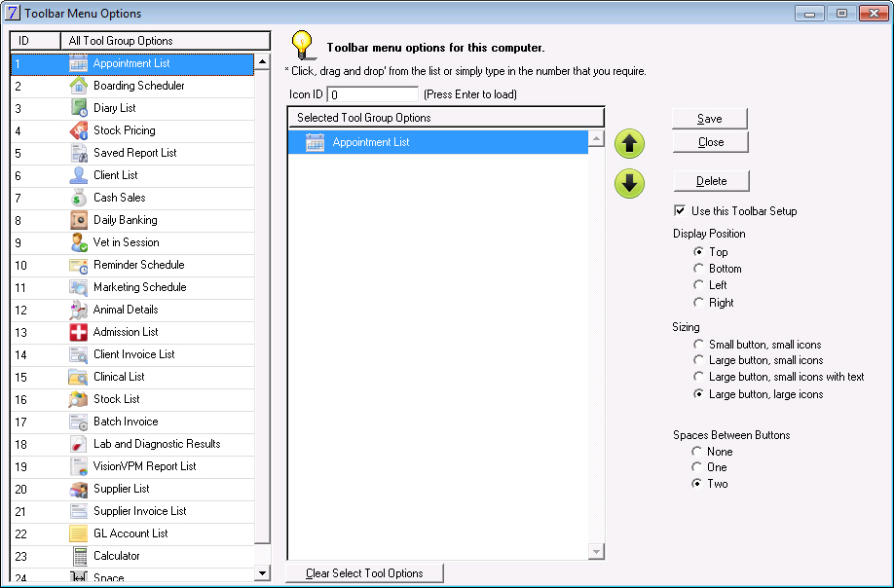
Task: Select the Supplier List text in row 20
Action: click(122, 489)
